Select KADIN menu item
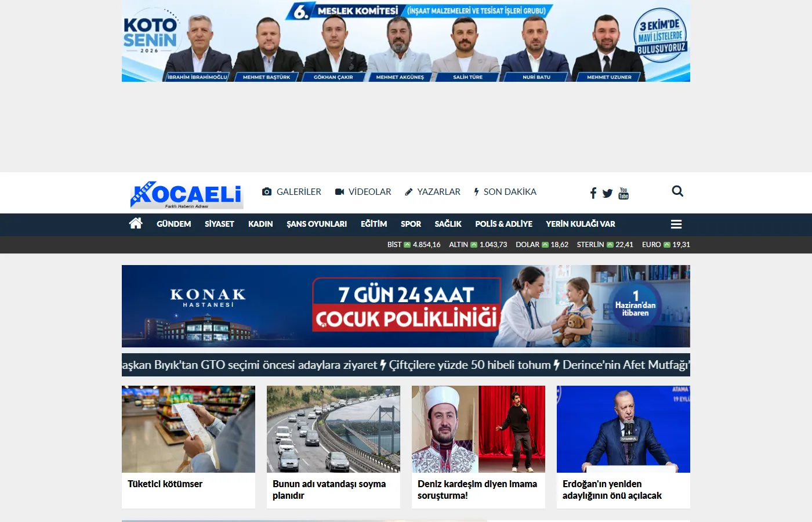Screen dimensions: 812x522 260,224
